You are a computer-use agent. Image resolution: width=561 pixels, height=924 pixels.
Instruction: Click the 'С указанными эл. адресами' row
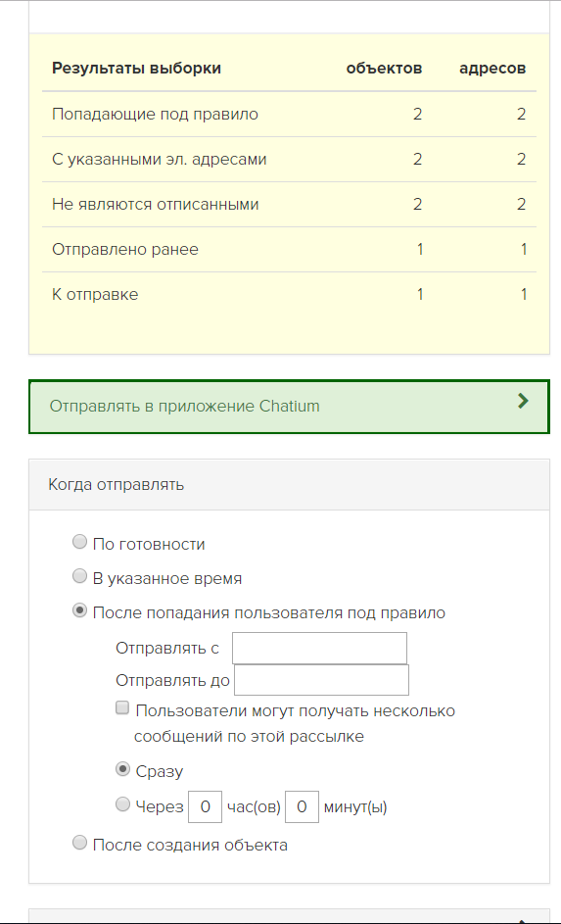tap(289, 159)
